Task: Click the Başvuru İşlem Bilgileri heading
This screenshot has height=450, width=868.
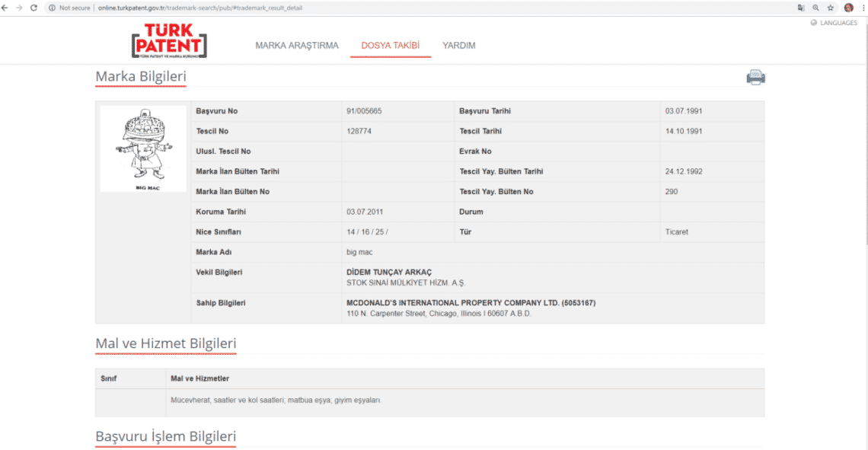Action: point(165,437)
